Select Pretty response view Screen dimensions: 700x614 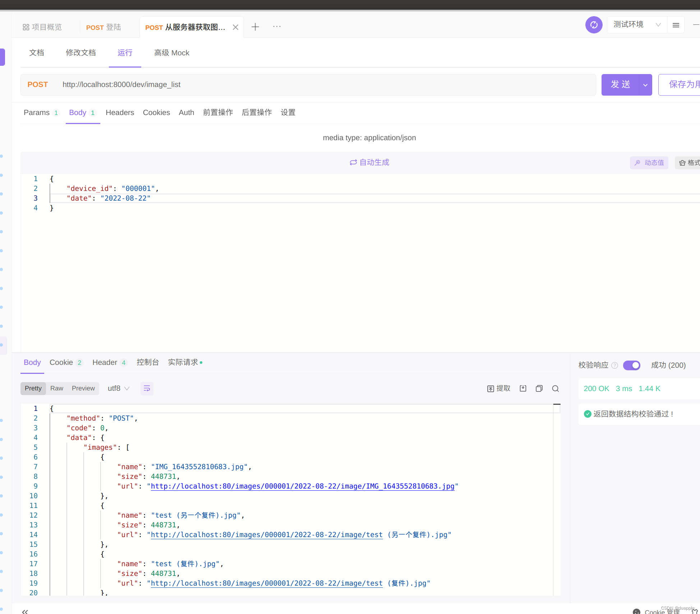click(x=33, y=389)
